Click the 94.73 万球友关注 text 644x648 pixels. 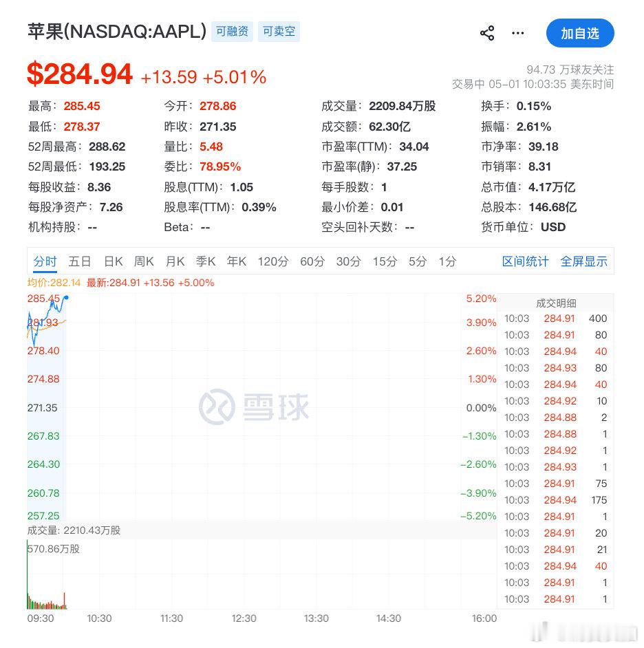(x=570, y=69)
